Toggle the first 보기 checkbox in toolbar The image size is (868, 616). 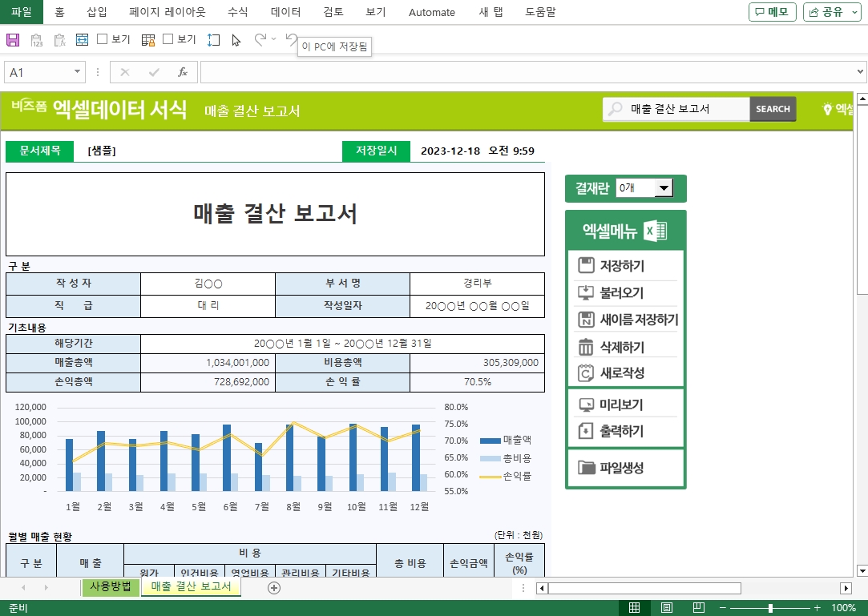click(x=103, y=39)
